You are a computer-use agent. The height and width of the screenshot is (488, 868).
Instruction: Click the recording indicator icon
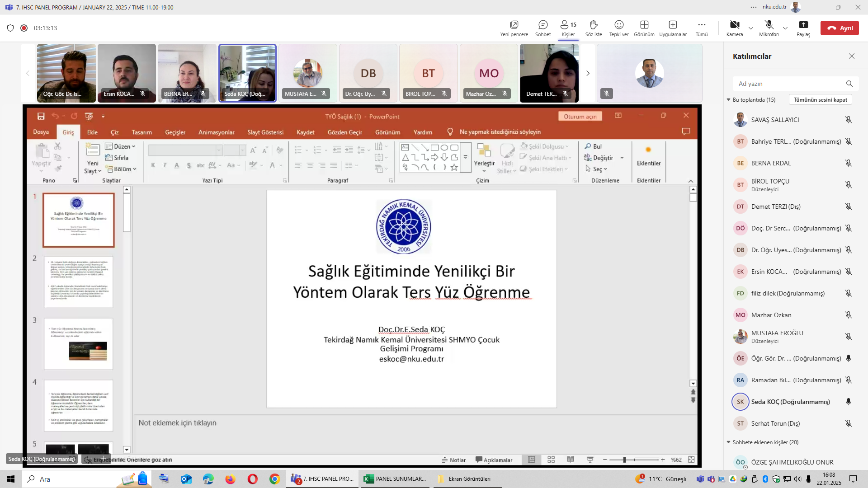coord(24,28)
